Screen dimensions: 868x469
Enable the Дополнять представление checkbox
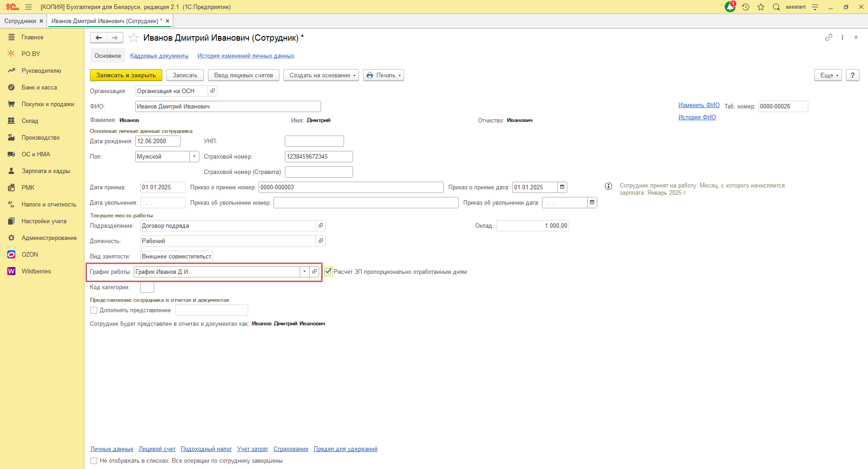tap(94, 310)
